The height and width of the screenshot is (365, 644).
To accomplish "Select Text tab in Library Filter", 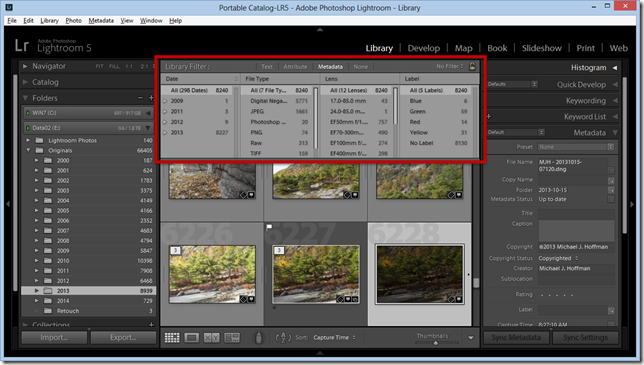I will pos(267,67).
